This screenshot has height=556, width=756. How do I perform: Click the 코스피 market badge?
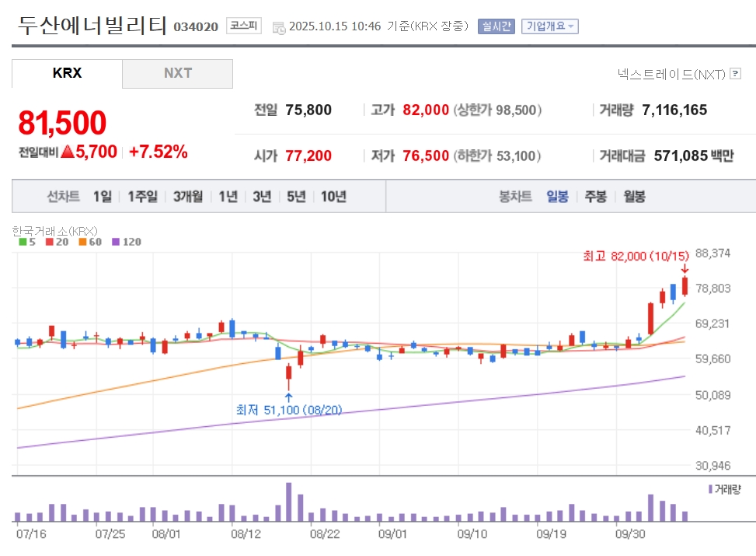tap(244, 26)
